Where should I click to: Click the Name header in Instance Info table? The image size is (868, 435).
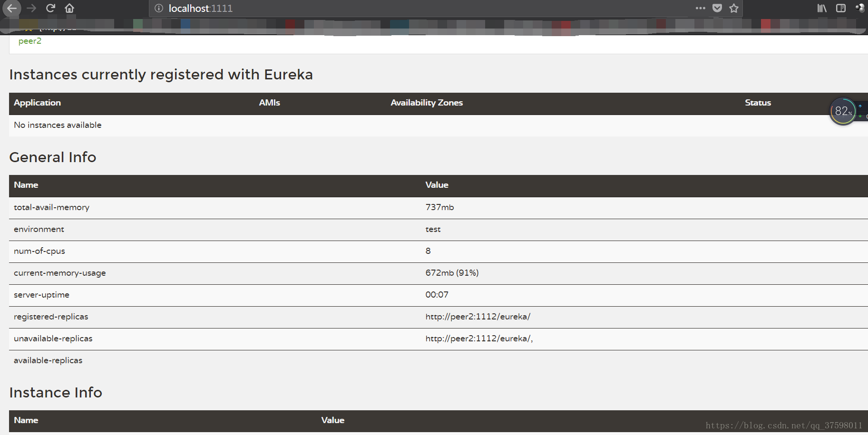tap(26, 420)
